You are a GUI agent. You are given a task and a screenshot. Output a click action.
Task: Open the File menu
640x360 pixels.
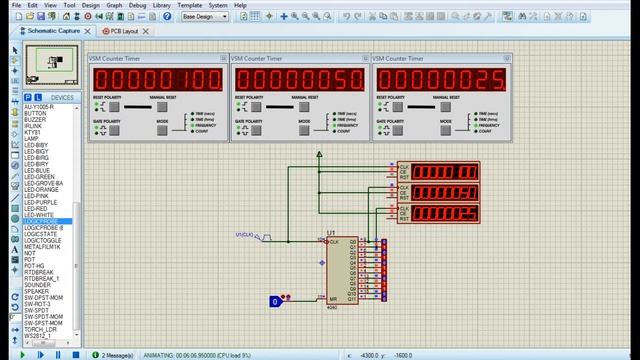tap(16, 5)
